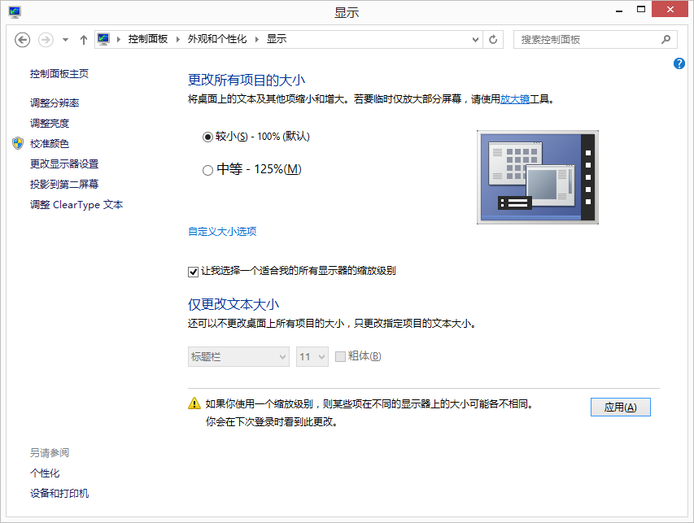This screenshot has width=694, height=523.
Task: Open 外观和个性化 breadcrumb
Action: [x=217, y=39]
